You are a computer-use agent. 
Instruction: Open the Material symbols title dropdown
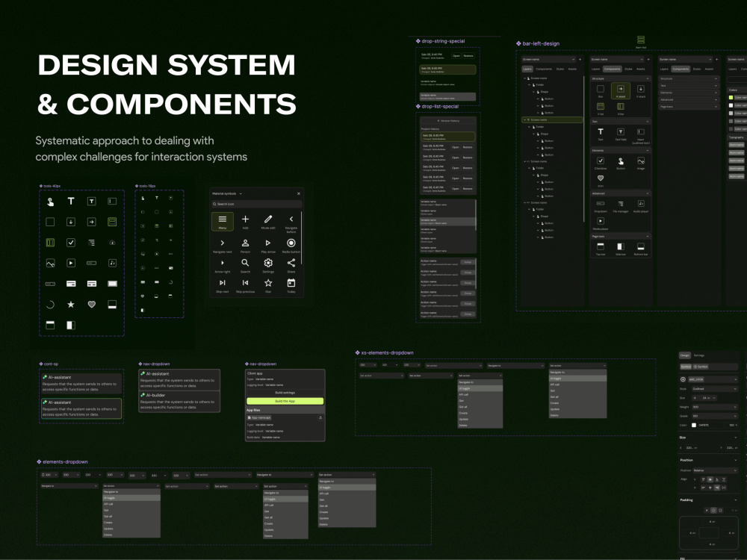click(x=227, y=194)
